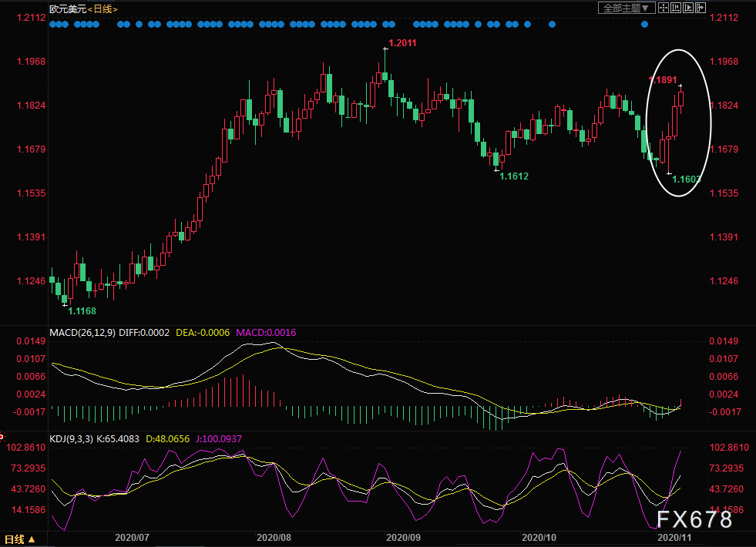Click the rightmost toolbar arrow icon
756x547 pixels.
(700, 8)
